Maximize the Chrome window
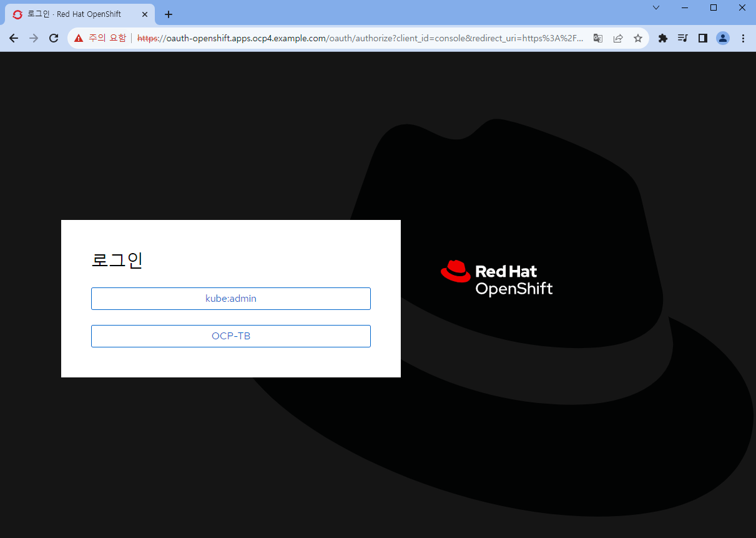The width and height of the screenshot is (756, 538). click(714, 7)
